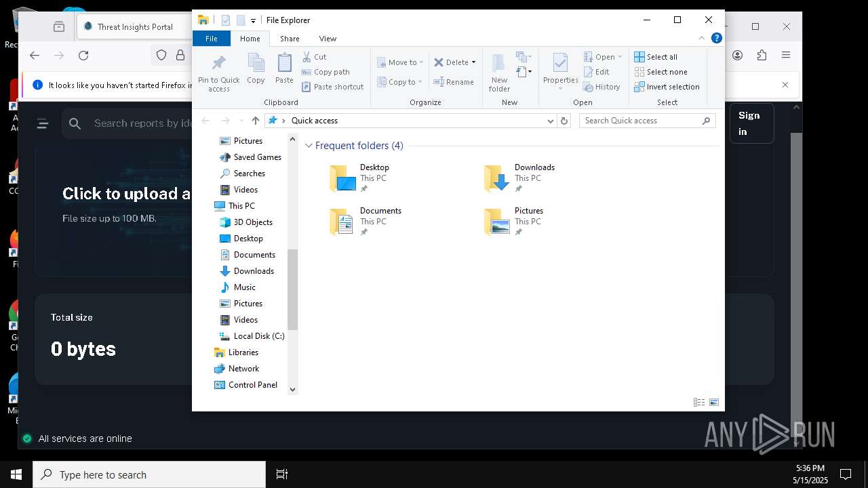This screenshot has height=488, width=868.
Task: Click navigation pane scroll up arrow
Action: coord(293,139)
